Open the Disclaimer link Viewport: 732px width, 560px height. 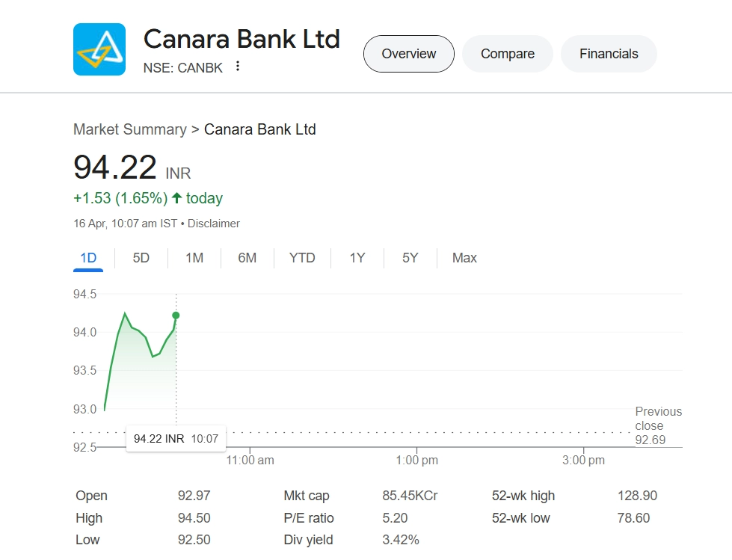pos(214,224)
